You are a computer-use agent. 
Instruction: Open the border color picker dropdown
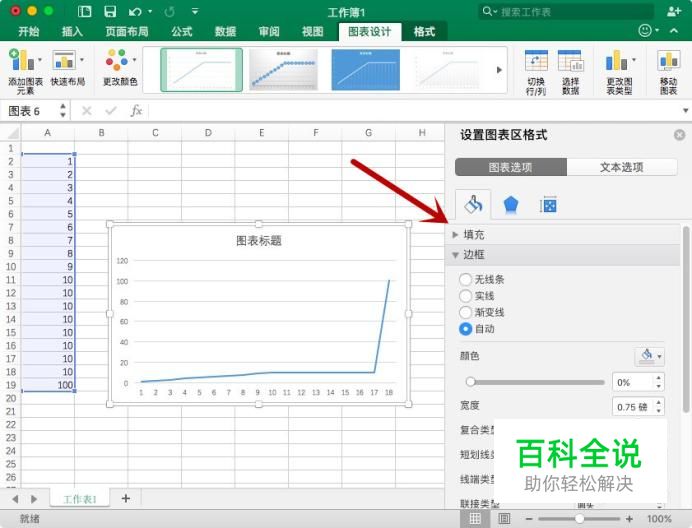649,356
